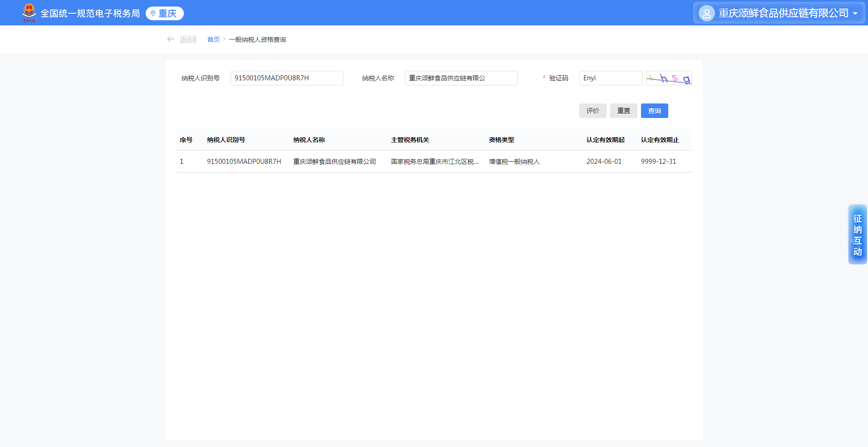
Task: Click the back arrow icon
Action: tap(171, 39)
